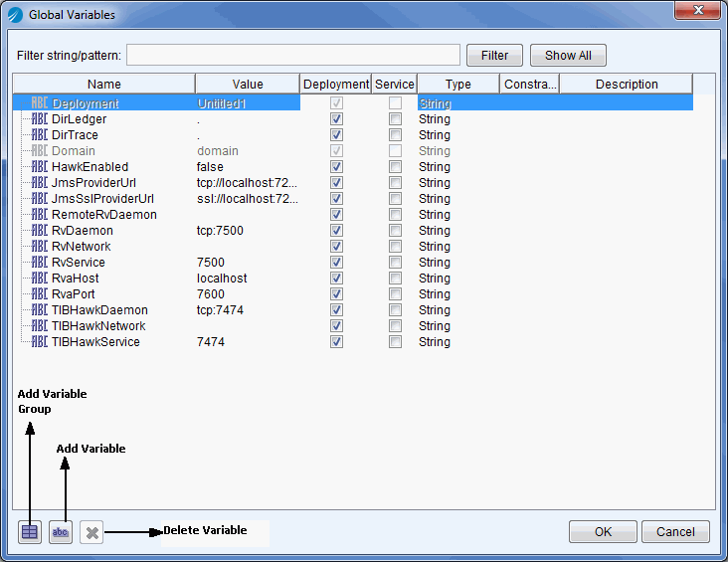Screen dimensions: 728x562
Task: Click the ABC icon beside RvaPort
Action: (x=40, y=294)
